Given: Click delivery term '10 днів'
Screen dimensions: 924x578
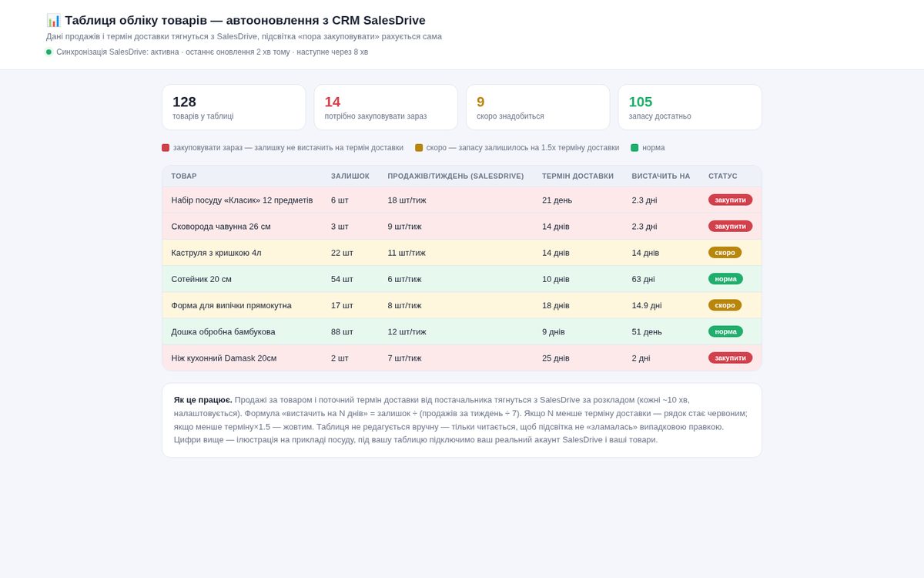Looking at the screenshot, I should pyautogui.click(x=556, y=278).
